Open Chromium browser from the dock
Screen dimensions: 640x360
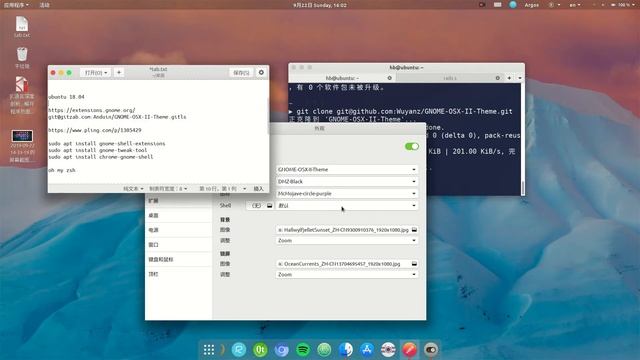point(281,350)
